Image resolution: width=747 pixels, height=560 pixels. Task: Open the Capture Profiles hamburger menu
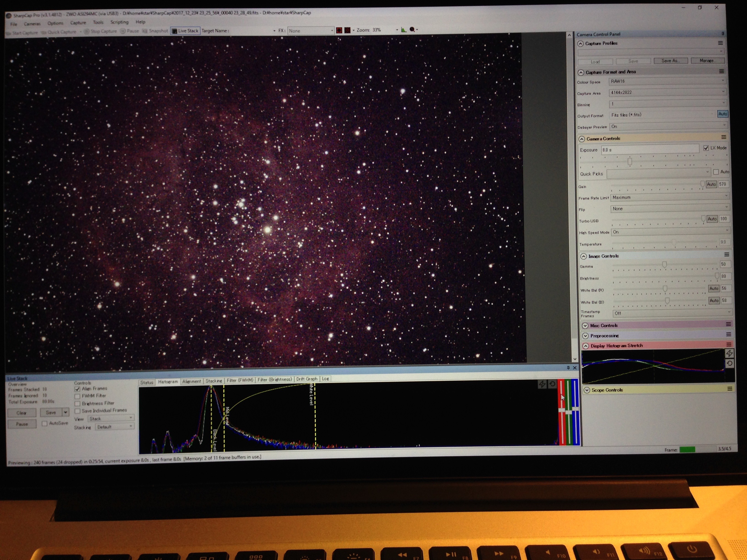click(720, 43)
